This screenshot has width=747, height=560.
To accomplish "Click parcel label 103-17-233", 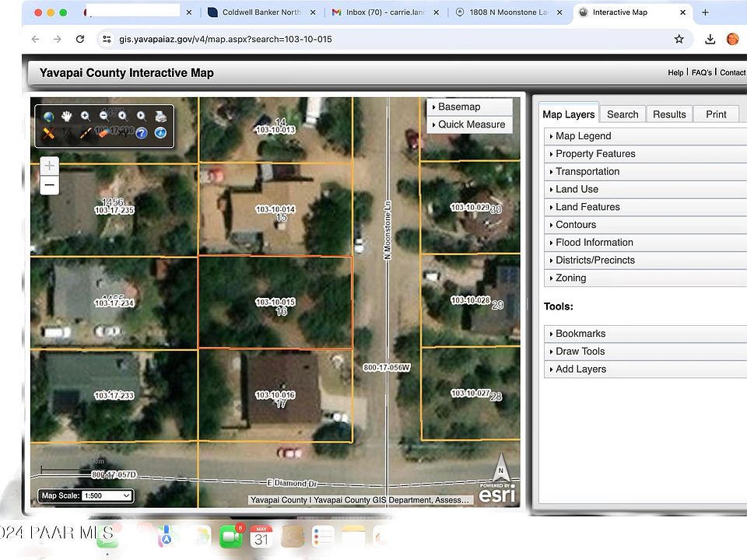I will (x=114, y=395).
